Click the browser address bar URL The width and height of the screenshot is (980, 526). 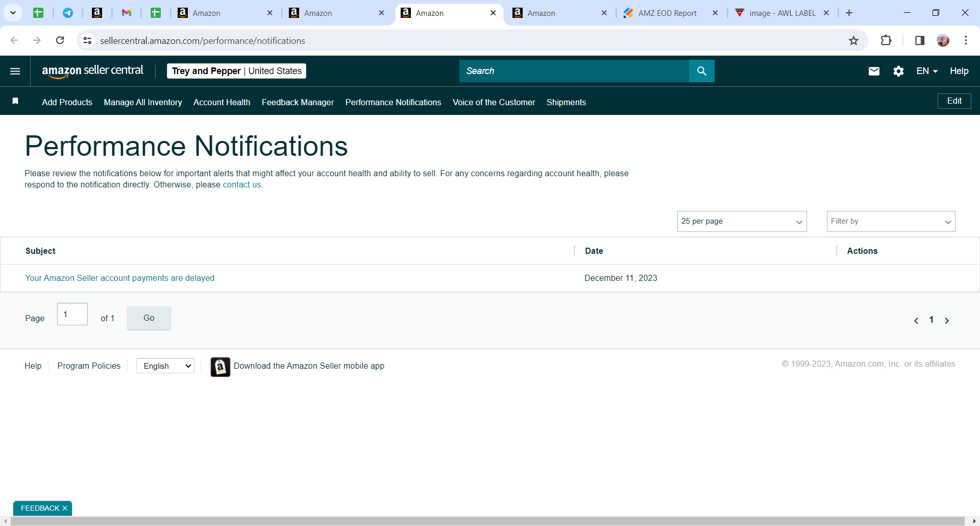coord(203,40)
